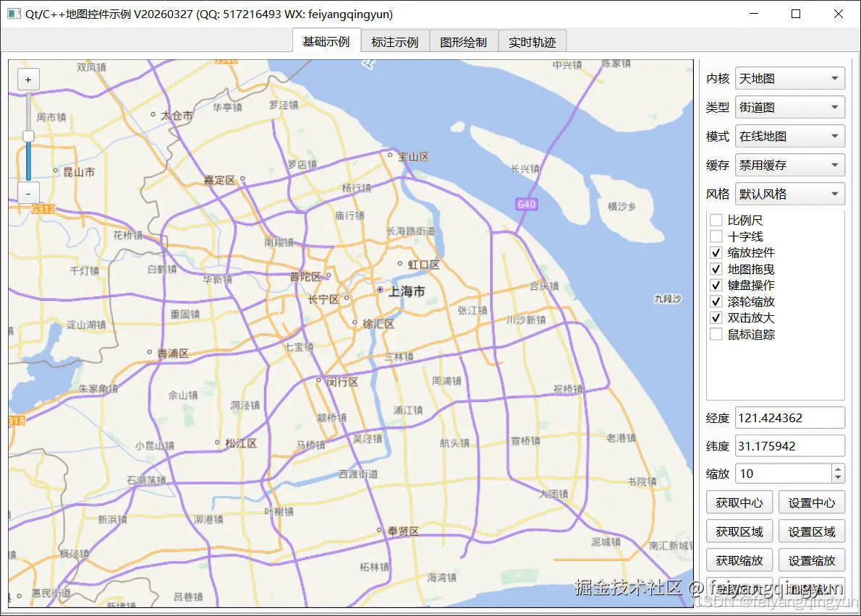Click the 设置中心 button
Image resolution: width=861 pixels, height=616 pixels.
812,502
